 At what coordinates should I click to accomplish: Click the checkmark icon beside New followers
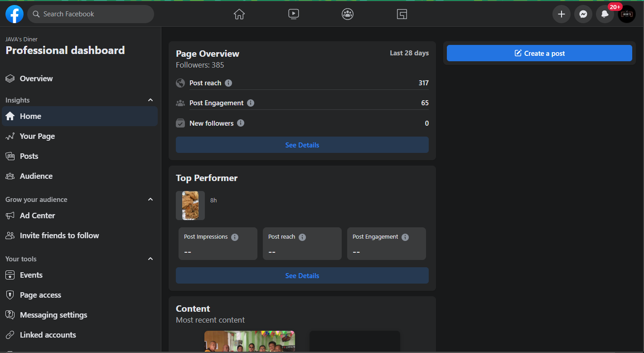(180, 123)
